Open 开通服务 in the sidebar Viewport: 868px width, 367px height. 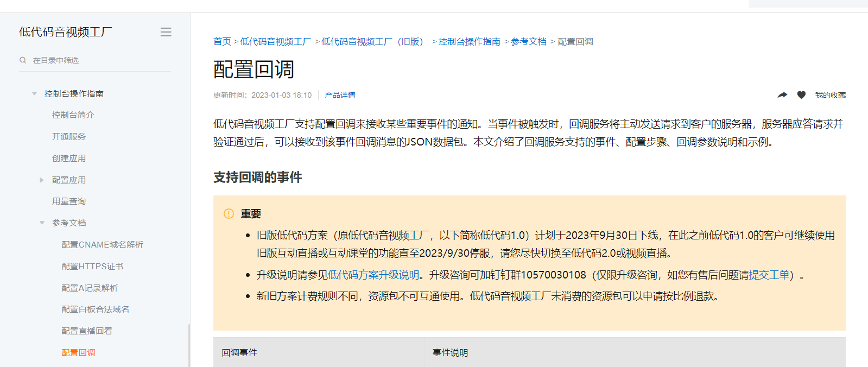click(x=69, y=137)
